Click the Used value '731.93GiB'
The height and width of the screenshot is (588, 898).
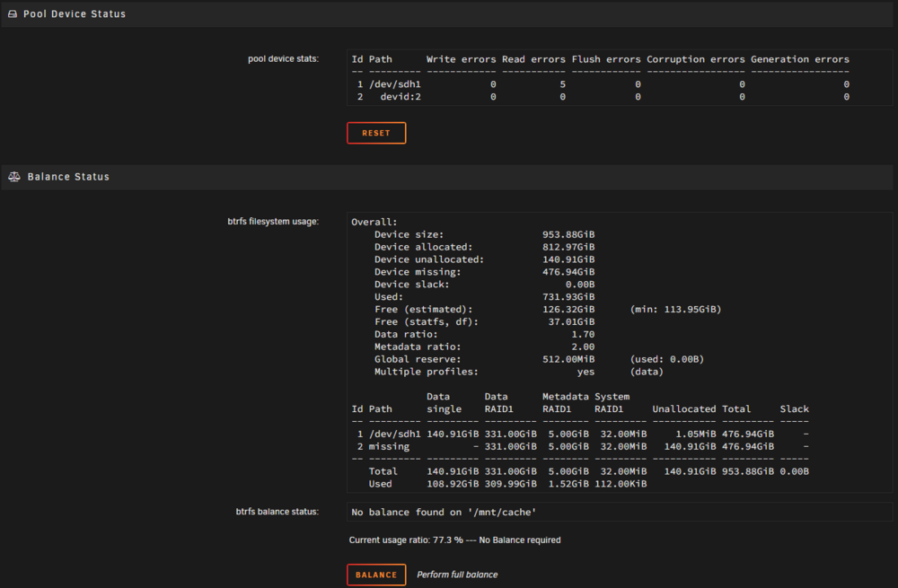(x=568, y=297)
